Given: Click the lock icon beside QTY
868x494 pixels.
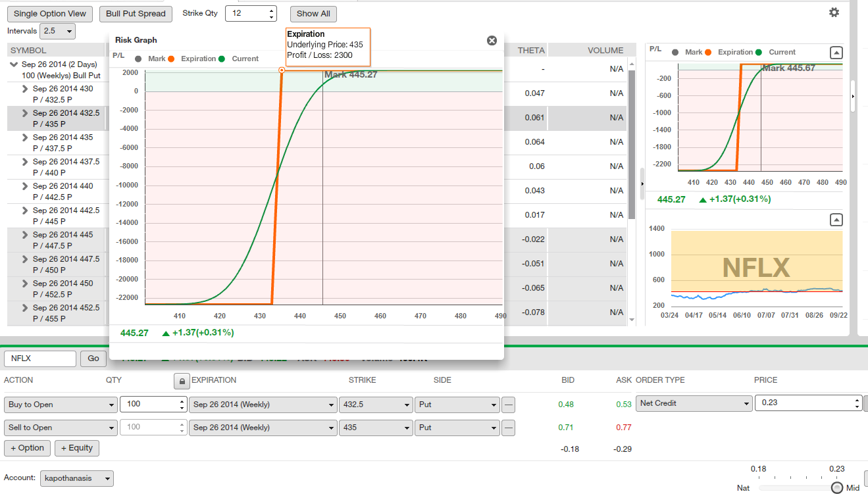Looking at the screenshot, I should point(181,381).
